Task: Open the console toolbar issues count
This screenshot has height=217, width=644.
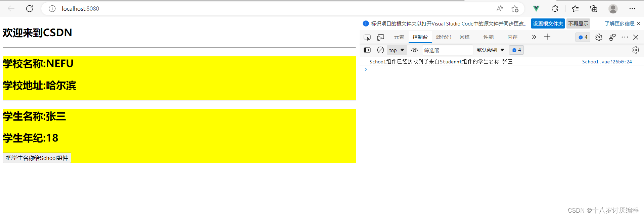Action: click(x=516, y=50)
